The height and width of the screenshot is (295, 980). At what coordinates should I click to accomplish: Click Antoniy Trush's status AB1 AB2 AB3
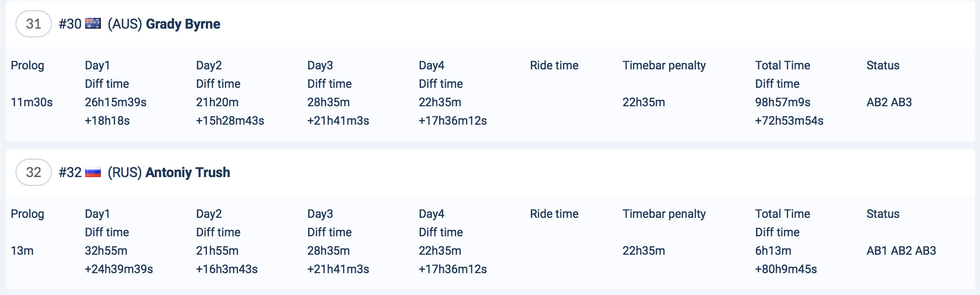click(x=901, y=251)
